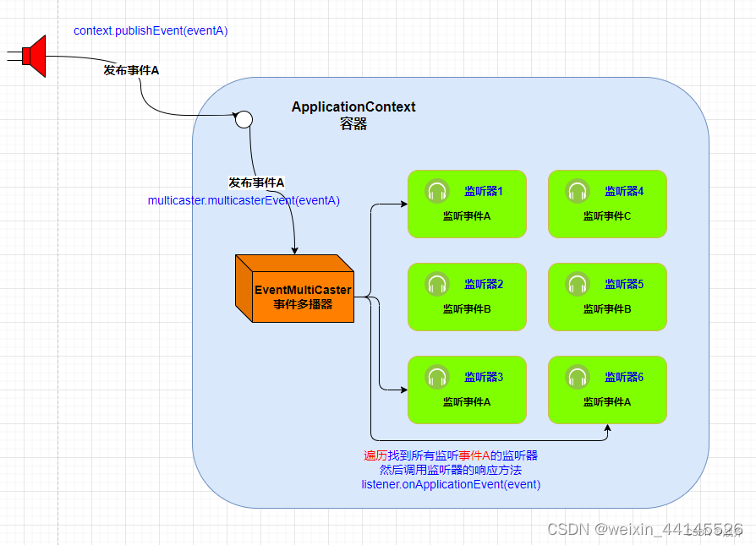756x545 pixels.
Task: Select 监听事件B text in the 监听器2 box
Action: (467, 309)
